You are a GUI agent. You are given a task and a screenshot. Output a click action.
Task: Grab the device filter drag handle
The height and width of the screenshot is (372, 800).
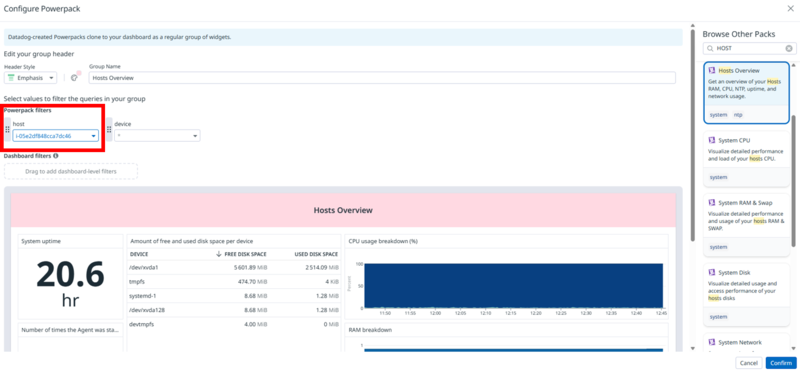click(109, 130)
